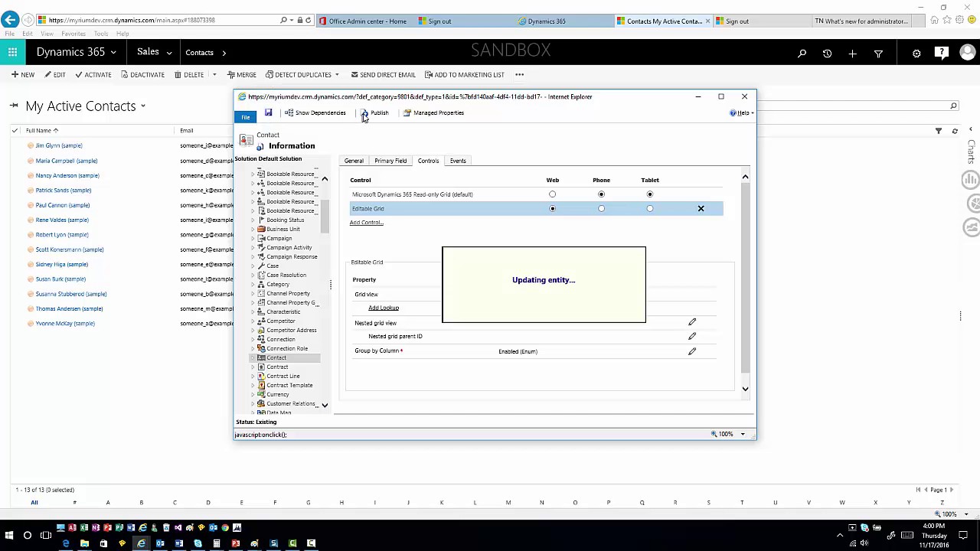
Task: Open advanced find funnel icon in header
Action: pos(878,54)
